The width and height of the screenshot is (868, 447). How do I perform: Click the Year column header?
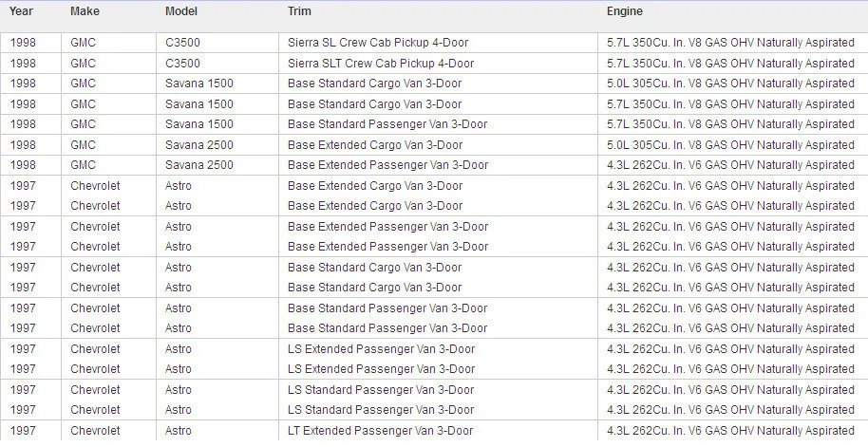click(21, 11)
